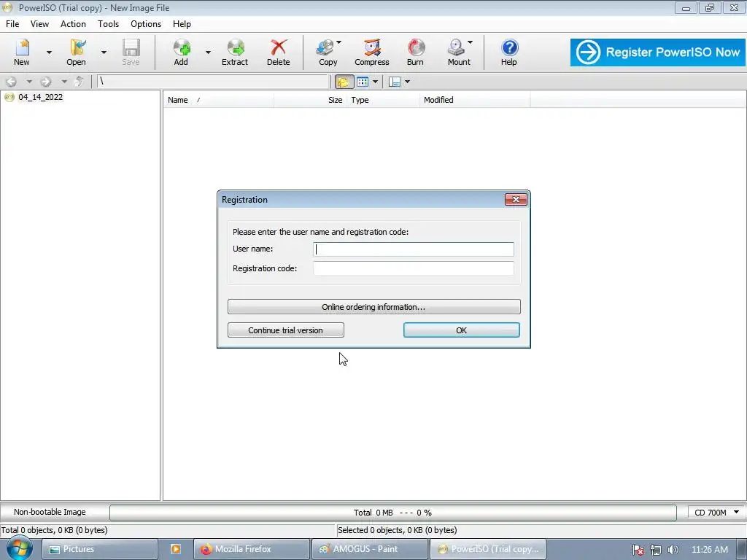Viewport: 747px width, 560px height.
Task: Close the Registration dialog
Action: pos(516,200)
